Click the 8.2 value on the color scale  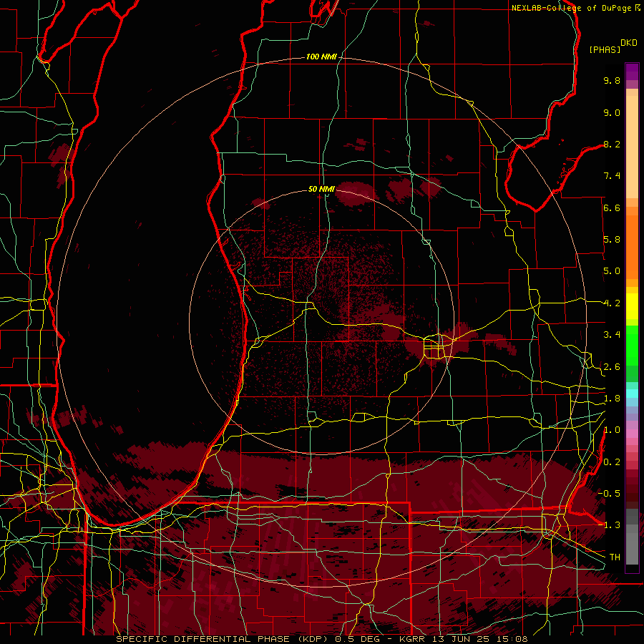point(612,144)
